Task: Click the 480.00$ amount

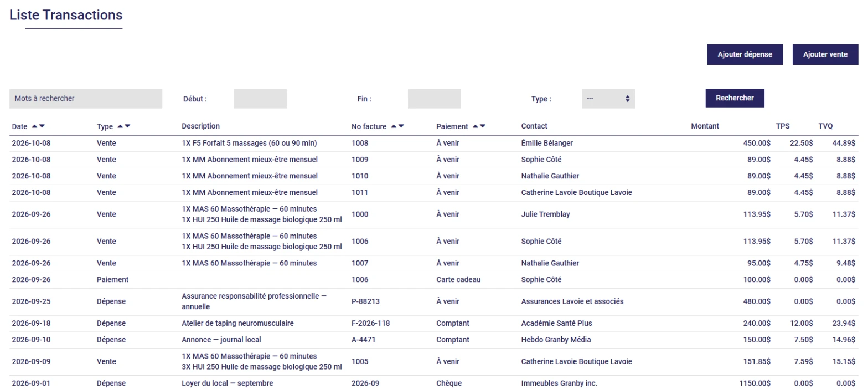Action: [757, 301]
